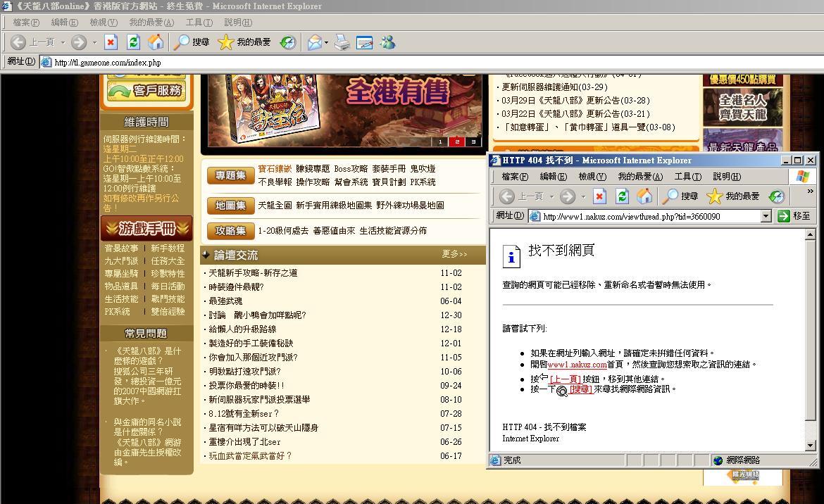
Task: Open forum thread 天龍新手攻略-新存之道
Action: (253, 273)
